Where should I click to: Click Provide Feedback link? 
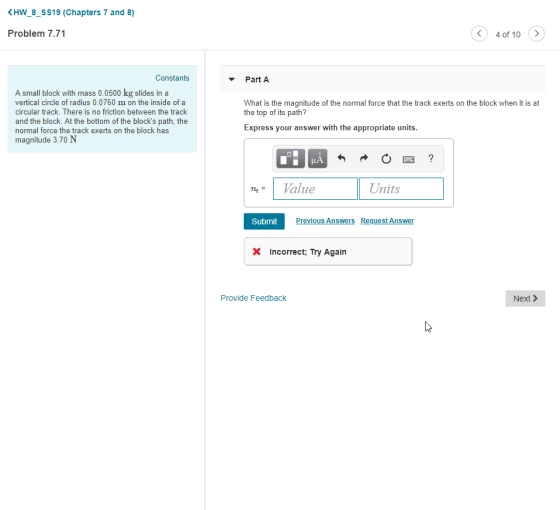click(x=253, y=298)
